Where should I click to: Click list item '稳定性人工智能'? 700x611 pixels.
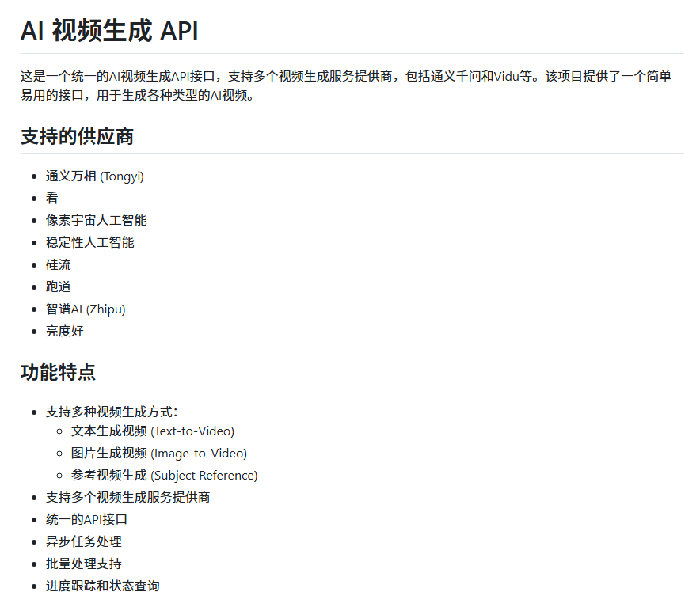(x=89, y=243)
